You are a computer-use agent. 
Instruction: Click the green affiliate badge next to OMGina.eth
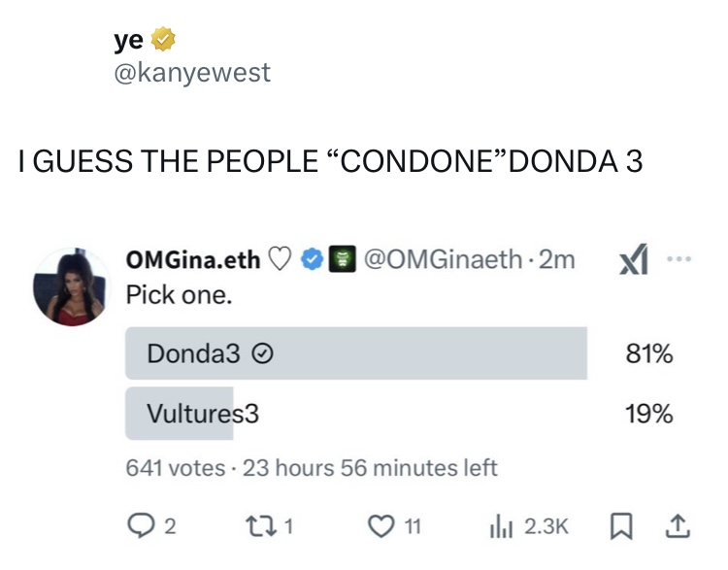tap(340, 260)
